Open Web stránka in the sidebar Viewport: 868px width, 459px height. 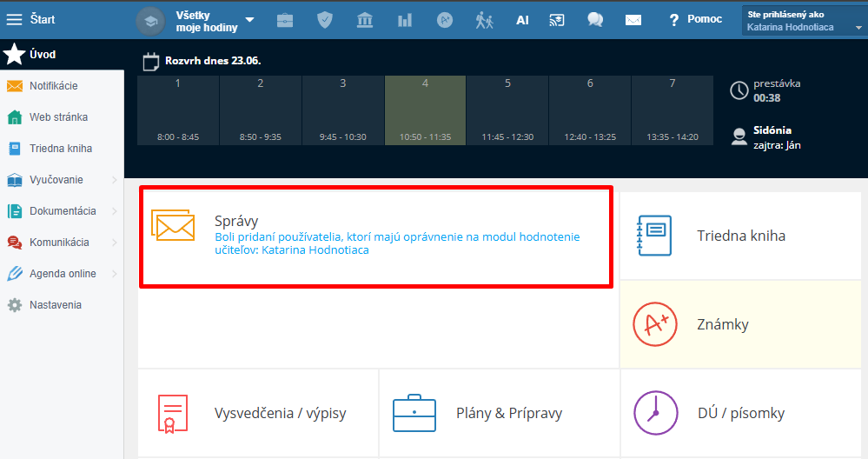(x=62, y=116)
